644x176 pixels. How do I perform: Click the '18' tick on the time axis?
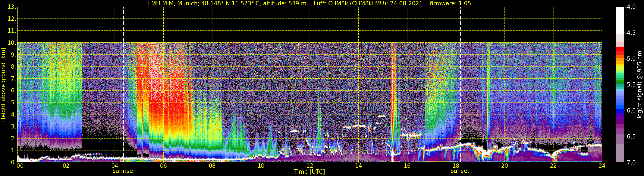456,166
